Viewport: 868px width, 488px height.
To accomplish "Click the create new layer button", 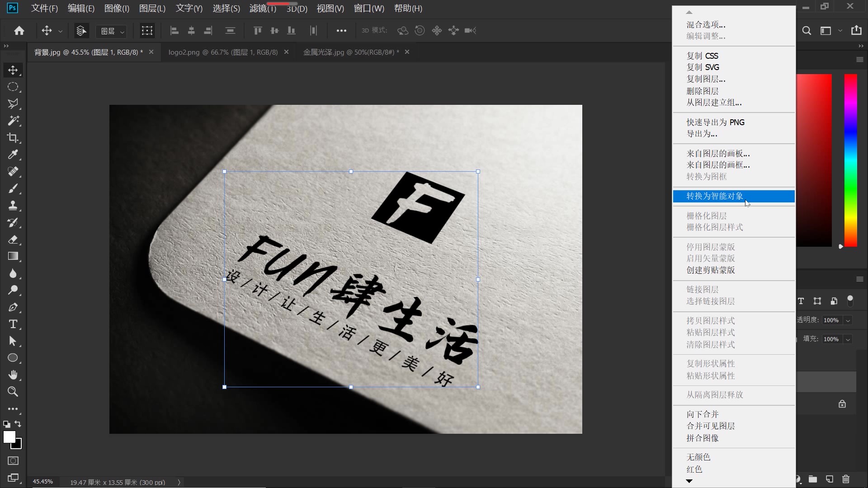I will point(829,479).
